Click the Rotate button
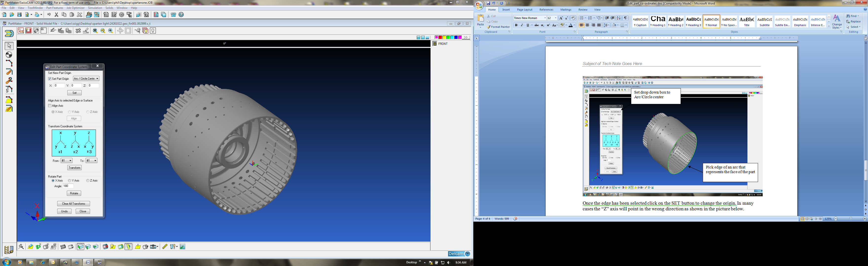The width and height of the screenshot is (868, 266). tap(74, 193)
